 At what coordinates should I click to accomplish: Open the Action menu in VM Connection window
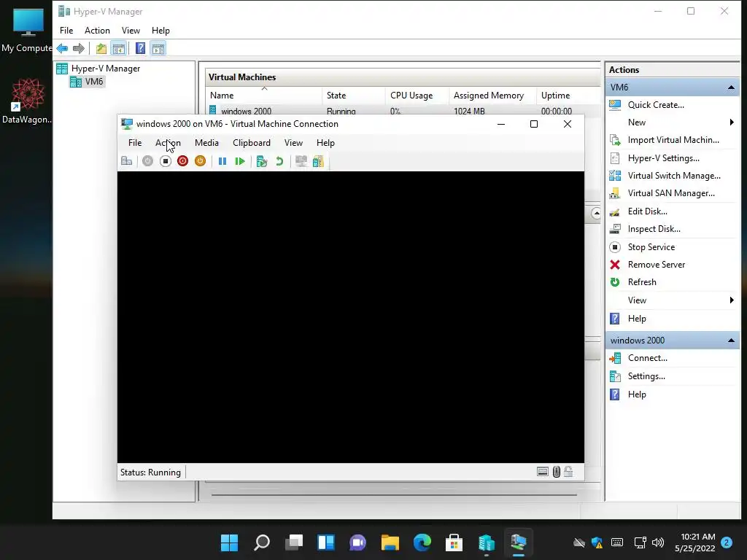pos(168,143)
